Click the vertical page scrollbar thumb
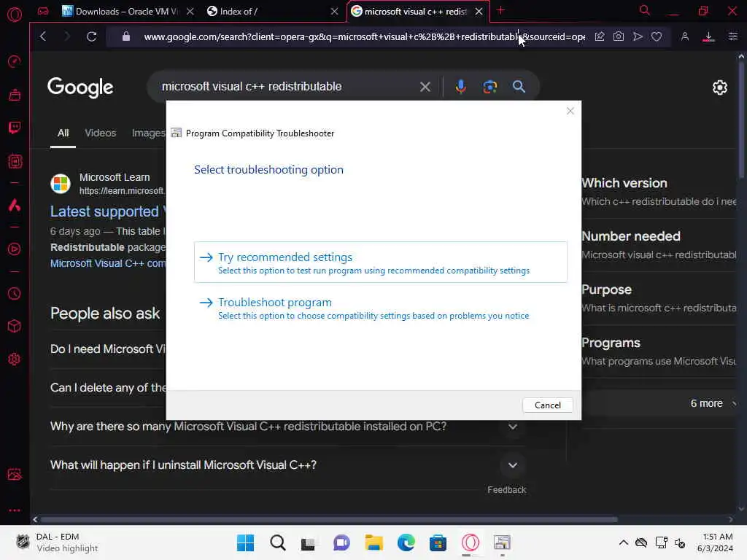This screenshot has height=560, width=747. click(741, 119)
